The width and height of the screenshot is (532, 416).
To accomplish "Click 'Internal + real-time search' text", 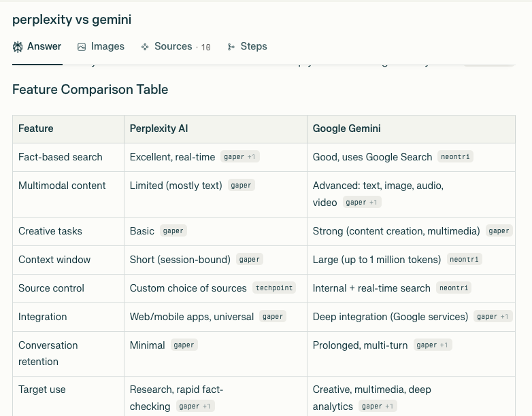I will 371,288.
